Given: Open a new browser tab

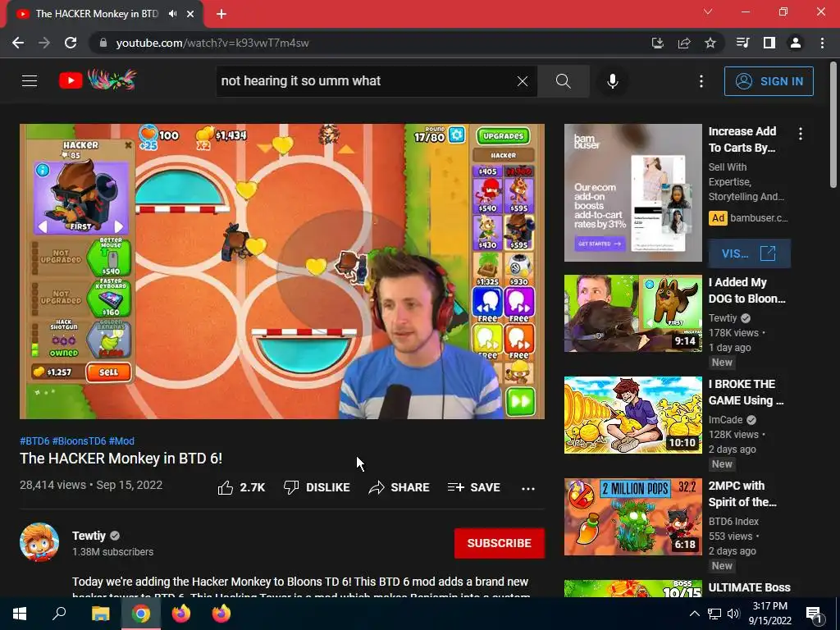Looking at the screenshot, I should [221, 14].
